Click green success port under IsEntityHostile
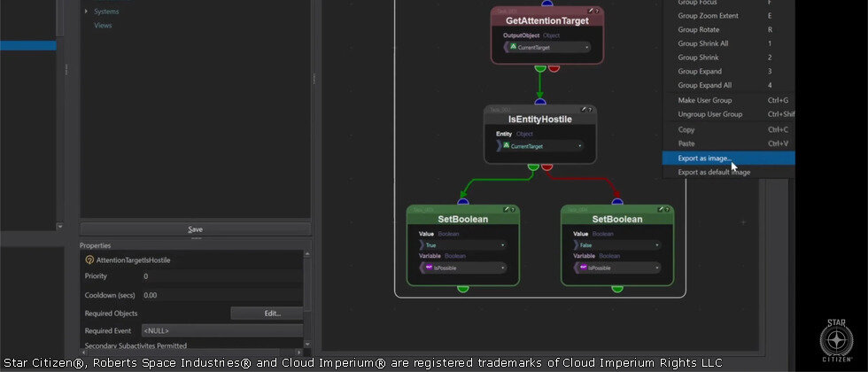 click(x=533, y=166)
